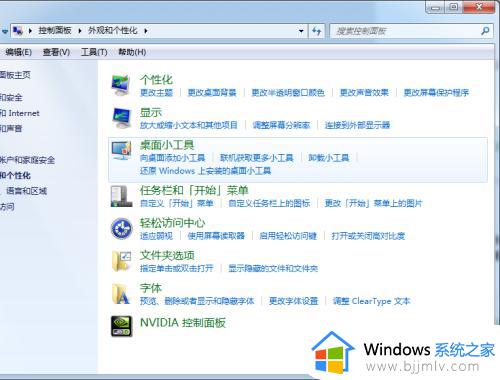Image resolution: width=500 pixels, height=380 pixels.
Task: Click the control panel icon in address bar
Action: [x=18, y=31]
